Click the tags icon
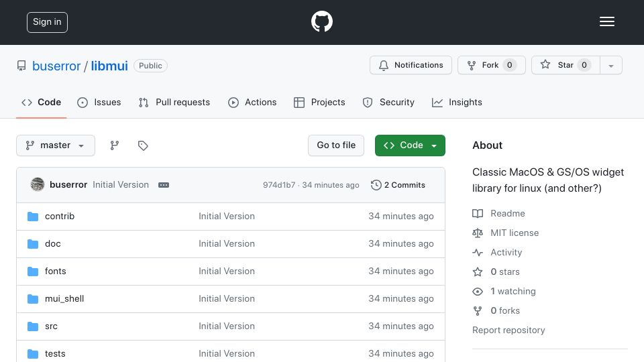The width and height of the screenshot is (644, 362). click(x=143, y=145)
